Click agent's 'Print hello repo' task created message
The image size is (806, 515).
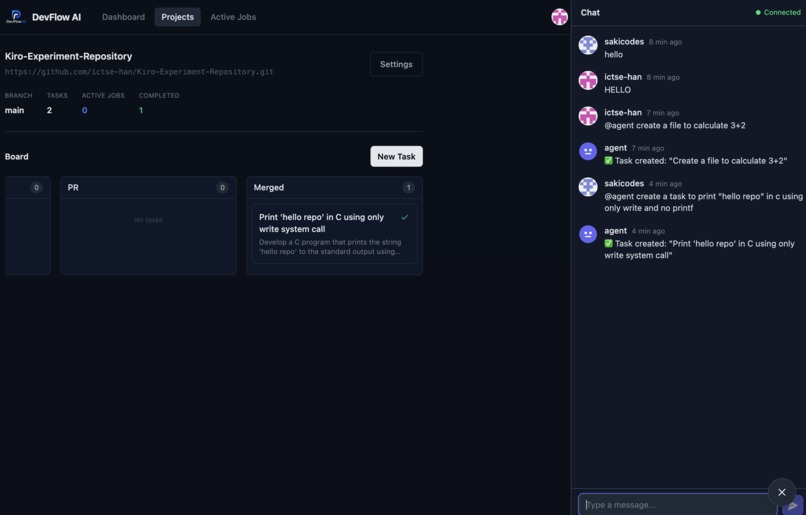click(699, 249)
